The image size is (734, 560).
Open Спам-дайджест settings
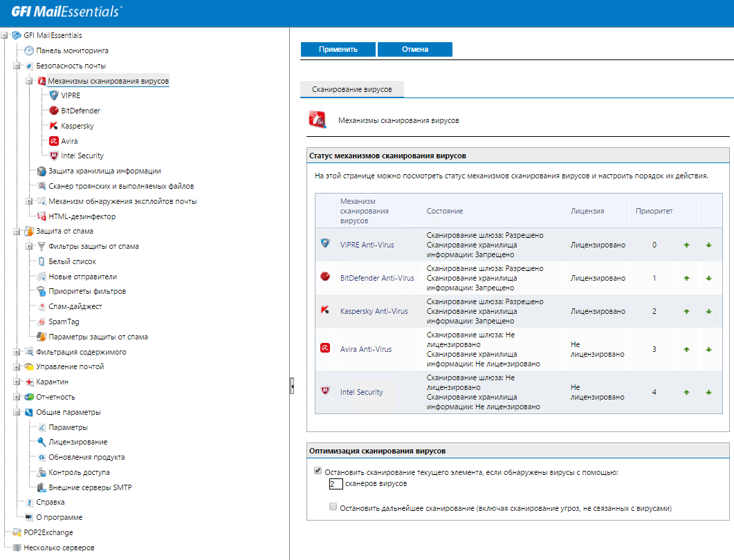pos(75,306)
